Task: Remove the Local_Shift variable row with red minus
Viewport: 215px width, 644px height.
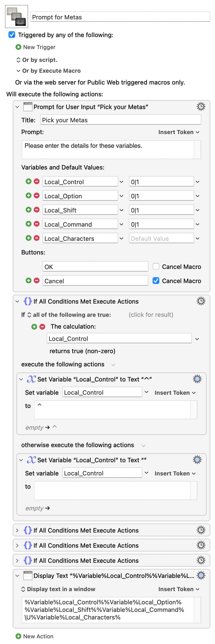Action: [x=37, y=209]
